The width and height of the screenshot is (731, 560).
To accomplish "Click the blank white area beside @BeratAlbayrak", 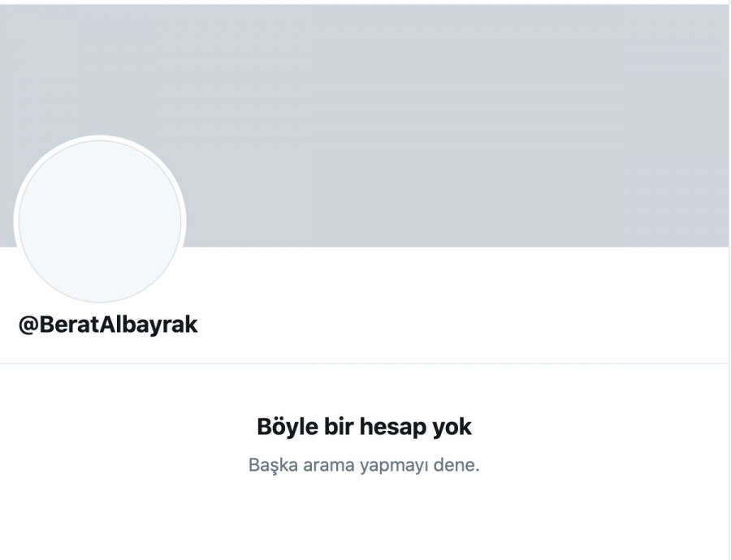I will click(x=461, y=325).
